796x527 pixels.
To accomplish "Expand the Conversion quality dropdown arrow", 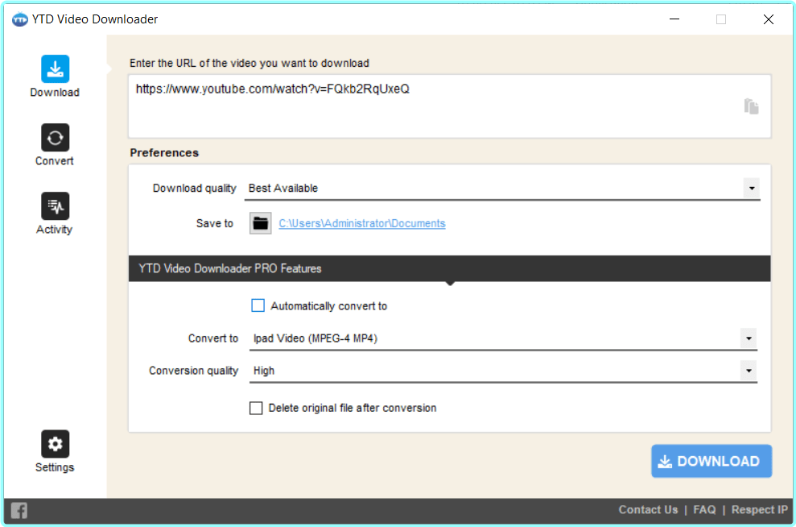I will 748,371.
